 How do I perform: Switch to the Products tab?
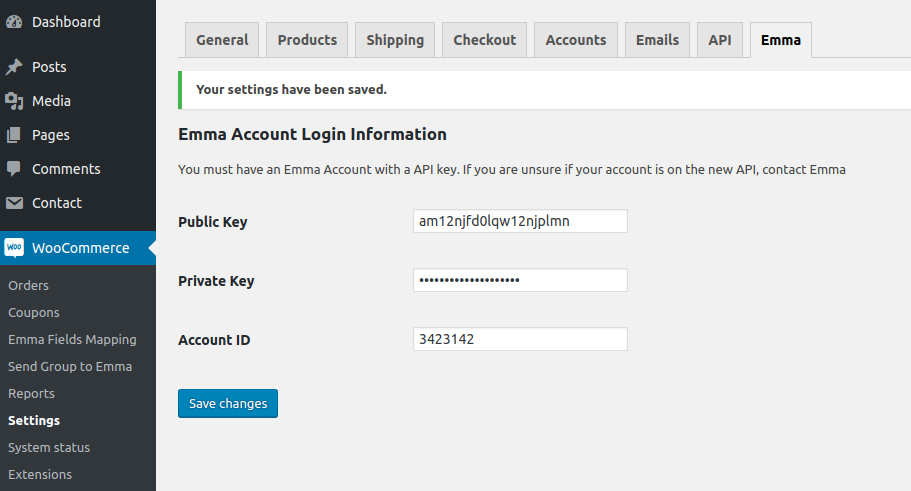click(x=307, y=40)
